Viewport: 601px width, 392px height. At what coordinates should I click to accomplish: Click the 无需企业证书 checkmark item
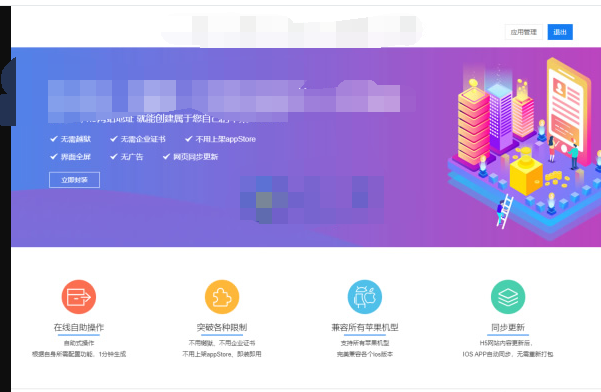point(138,139)
